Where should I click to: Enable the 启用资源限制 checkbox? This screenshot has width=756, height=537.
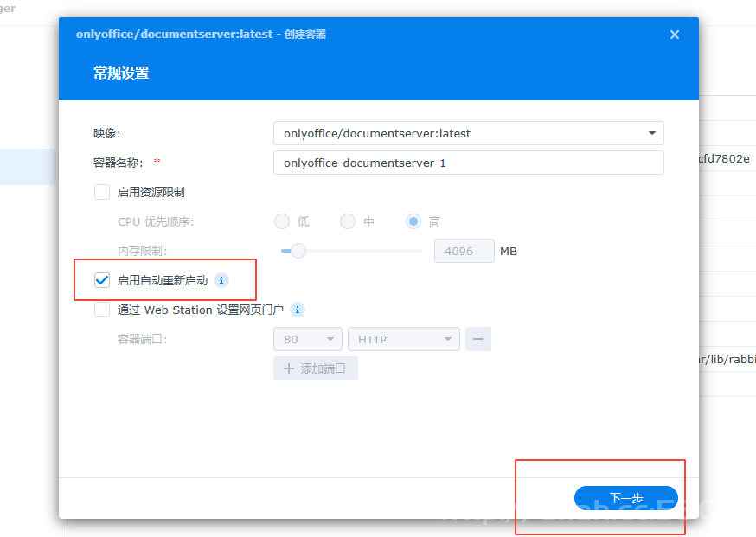click(x=102, y=192)
